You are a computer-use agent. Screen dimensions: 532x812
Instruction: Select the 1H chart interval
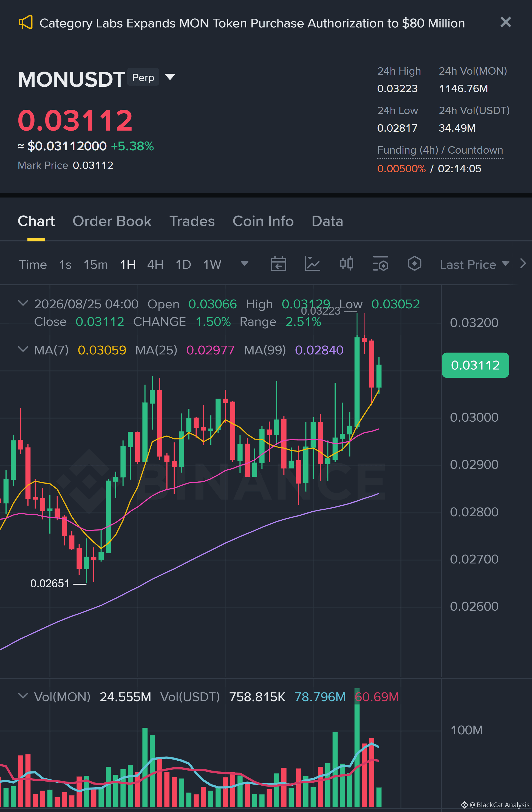click(x=128, y=264)
